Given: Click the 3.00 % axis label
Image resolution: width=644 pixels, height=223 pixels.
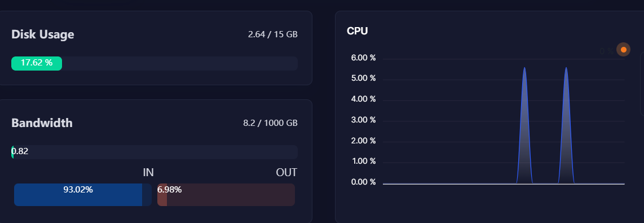Looking at the screenshot, I should click(x=364, y=120).
